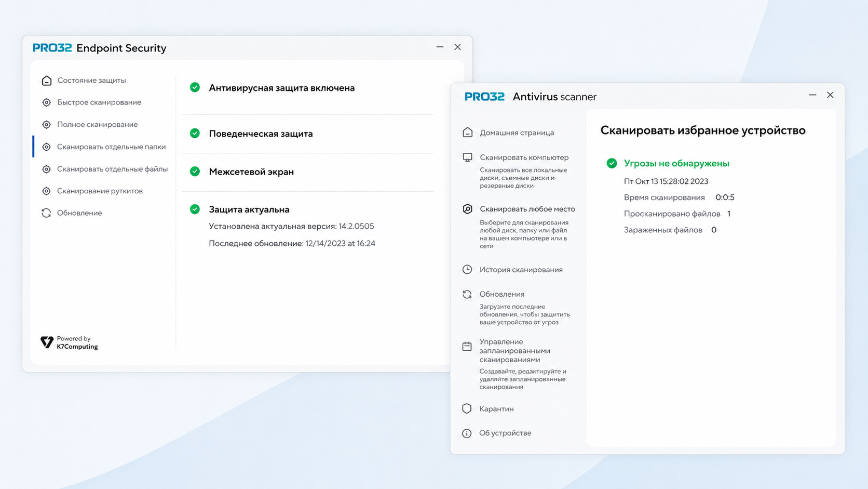The height and width of the screenshot is (489, 868).
Task: Click the K7Computing logo icon
Action: click(x=47, y=342)
